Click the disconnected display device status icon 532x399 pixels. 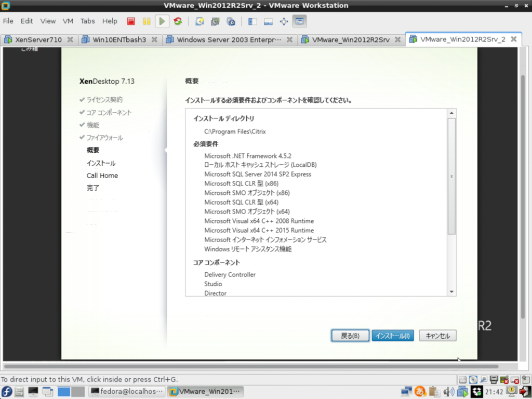coord(515,380)
